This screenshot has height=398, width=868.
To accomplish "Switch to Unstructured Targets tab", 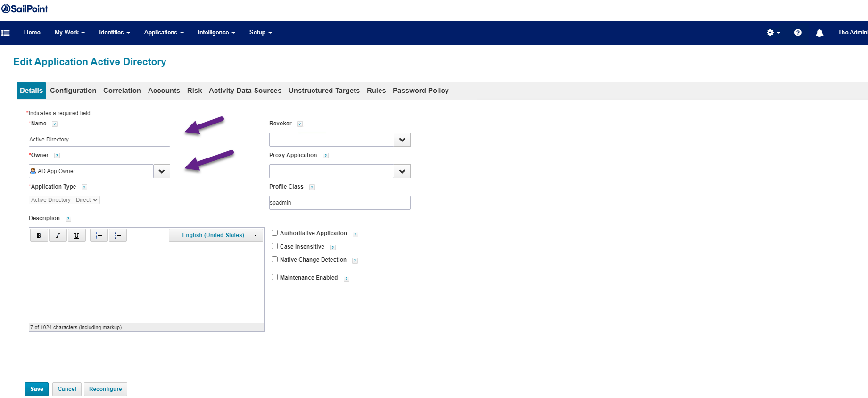I will click(x=324, y=91).
